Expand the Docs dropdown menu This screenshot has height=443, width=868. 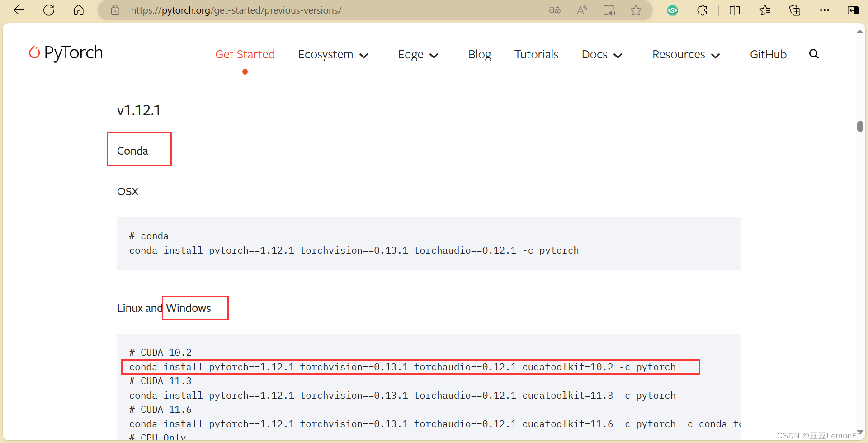tap(602, 55)
